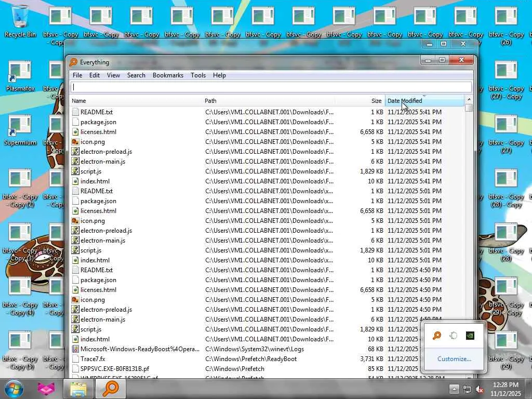Select first README.txt row dated 5:41 PM
Viewport: 532px width, 399px height.
point(267,112)
